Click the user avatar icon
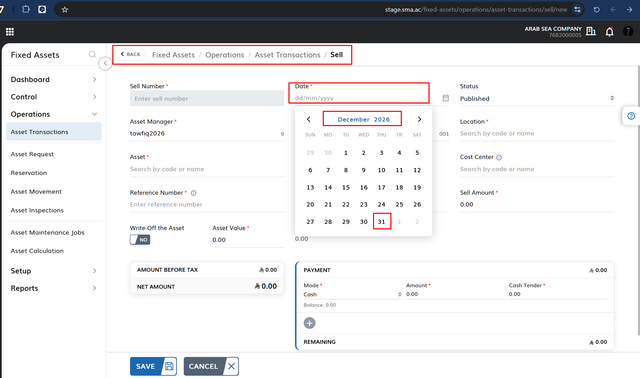640x378 pixels. (x=628, y=31)
